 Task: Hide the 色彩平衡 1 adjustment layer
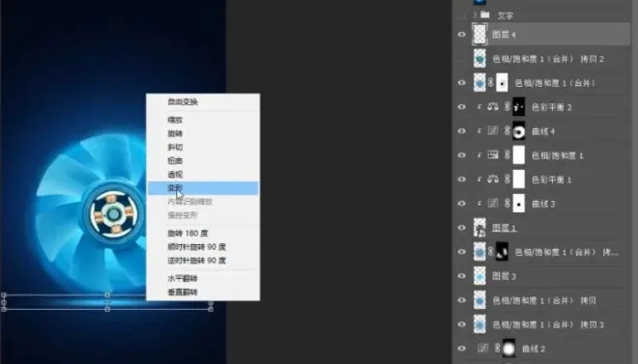pyautogui.click(x=461, y=180)
